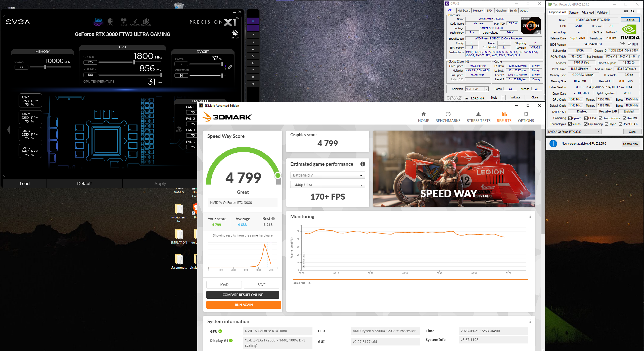Open 3DMark OPTIONS section

(526, 117)
